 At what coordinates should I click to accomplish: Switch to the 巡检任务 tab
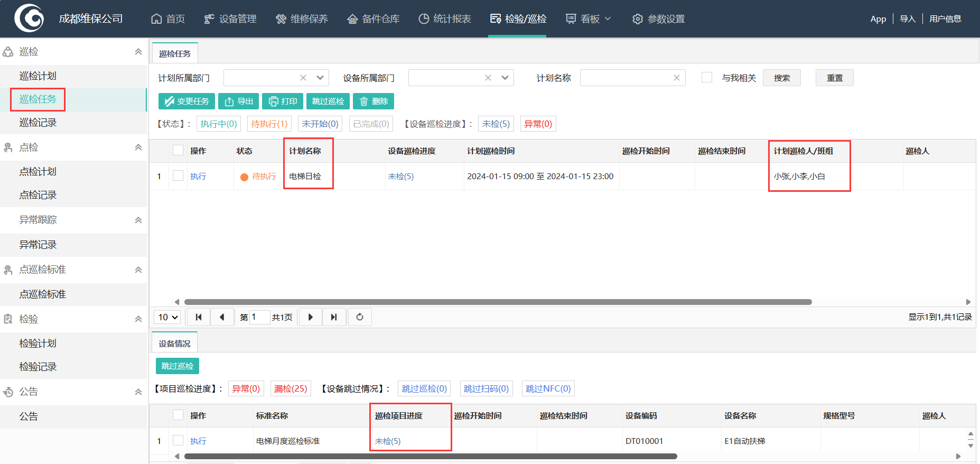(175, 53)
